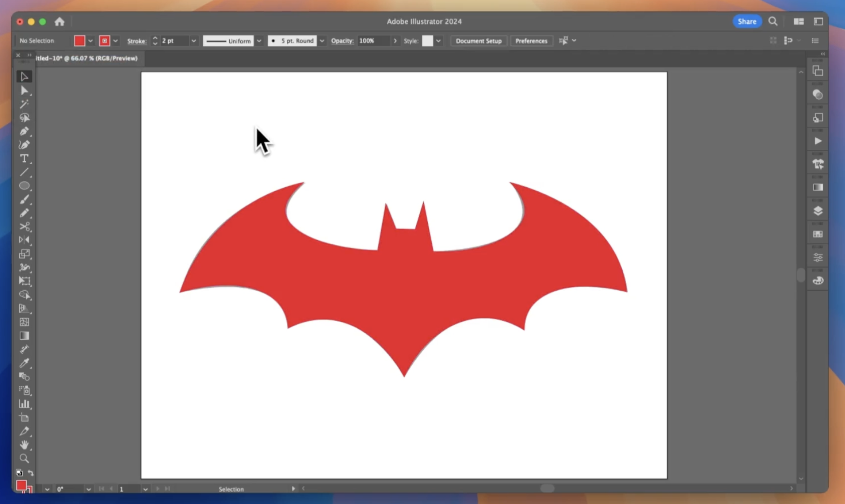Viewport: 845px width, 504px height.
Task: Select the Mesh tool
Action: (x=24, y=322)
